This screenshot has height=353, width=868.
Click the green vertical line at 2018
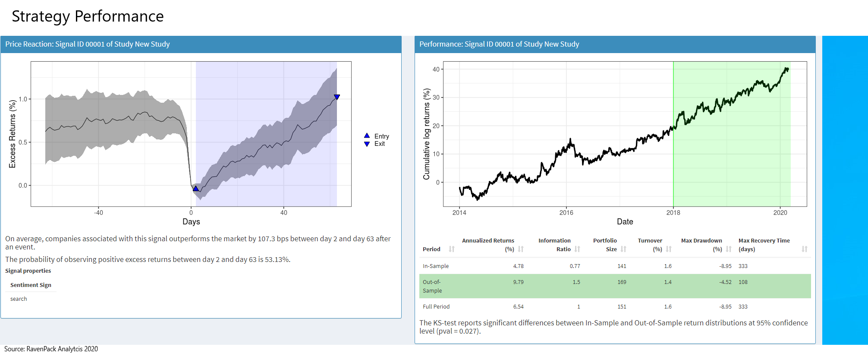click(673, 164)
